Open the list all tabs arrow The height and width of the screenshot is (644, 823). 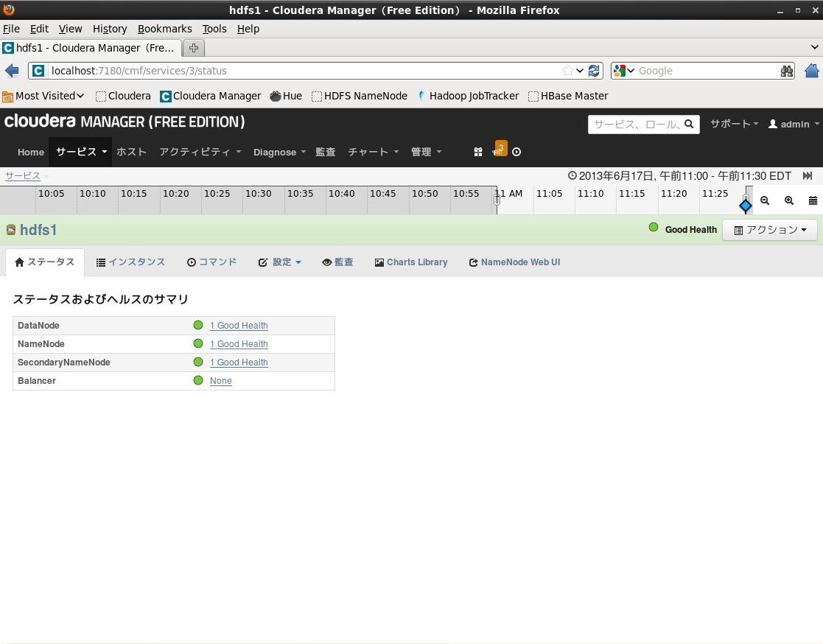coord(814,47)
